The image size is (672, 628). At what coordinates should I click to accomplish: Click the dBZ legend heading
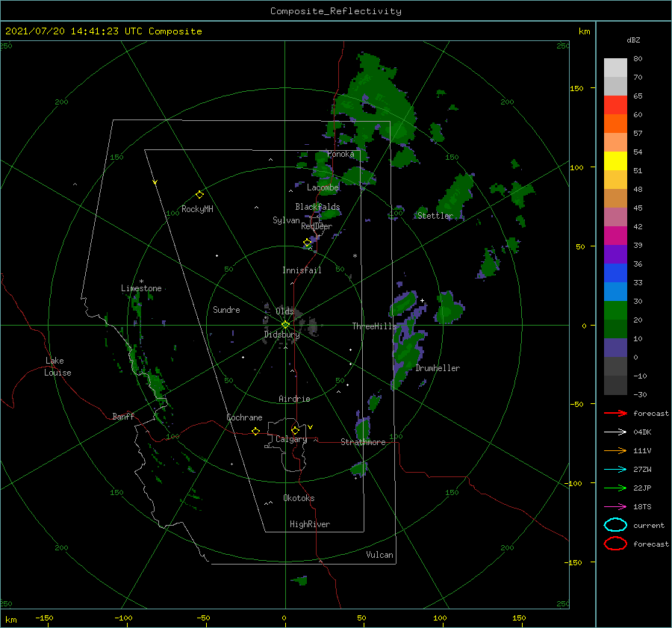click(633, 40)
